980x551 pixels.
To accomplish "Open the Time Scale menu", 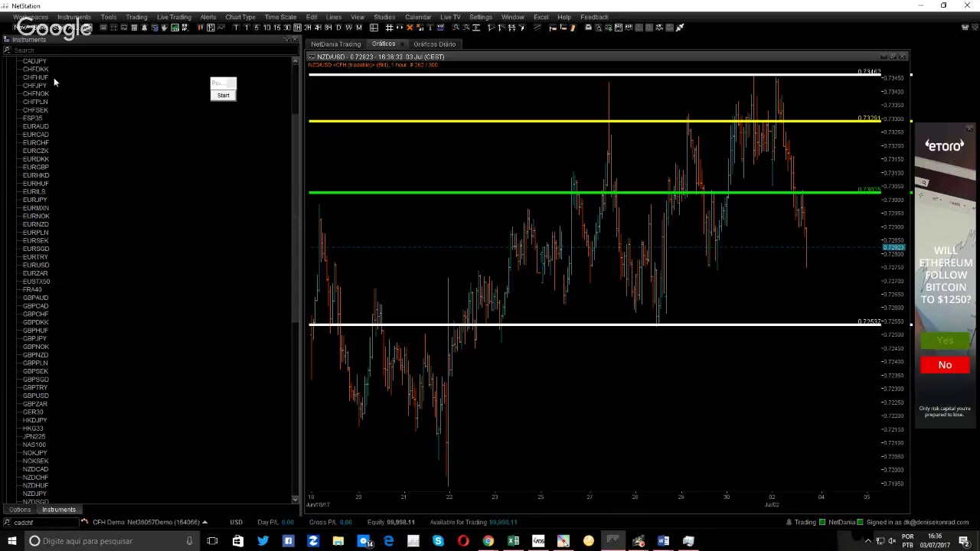I will tap(280, 17).
